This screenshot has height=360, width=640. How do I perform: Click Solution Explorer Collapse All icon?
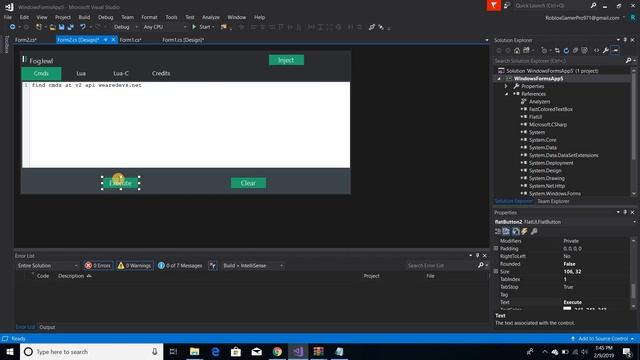pos(575,51)
